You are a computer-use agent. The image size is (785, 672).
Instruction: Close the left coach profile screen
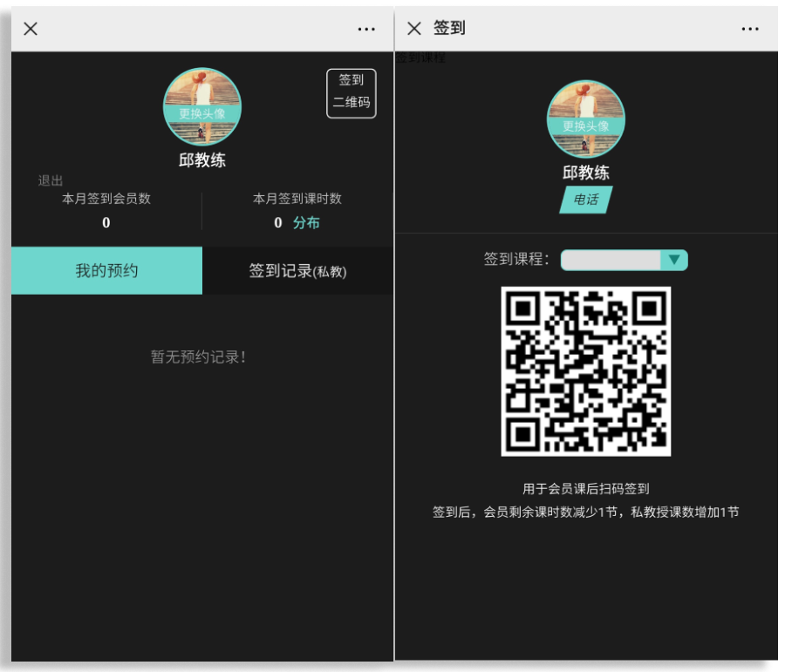click(31, 29)
